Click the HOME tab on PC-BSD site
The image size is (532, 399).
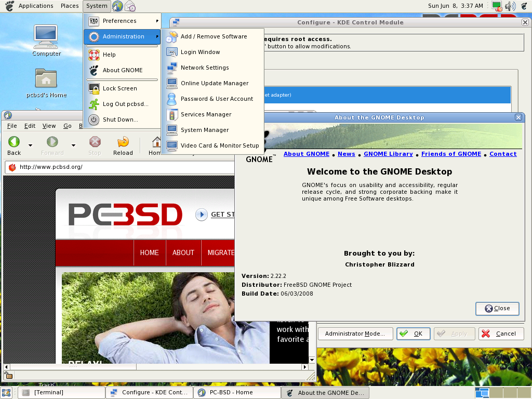coord(150,253)
